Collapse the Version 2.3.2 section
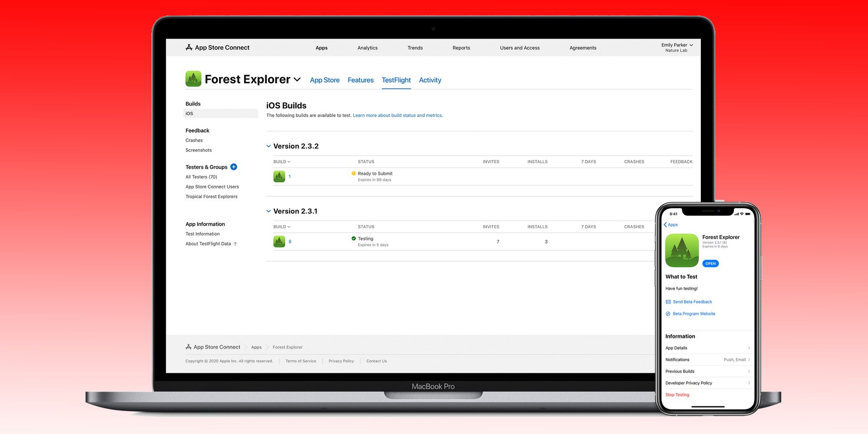This screenshot has width=868, height=434. [268, 146]
